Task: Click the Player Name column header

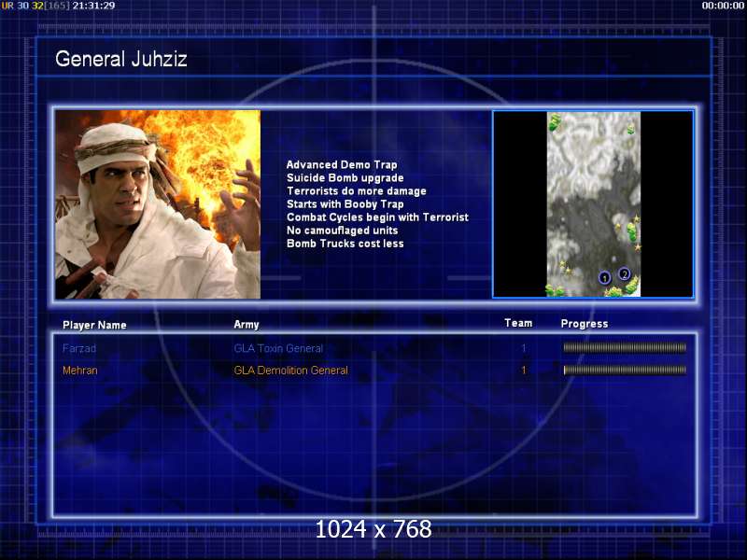Action: click(x=94, y=325)
